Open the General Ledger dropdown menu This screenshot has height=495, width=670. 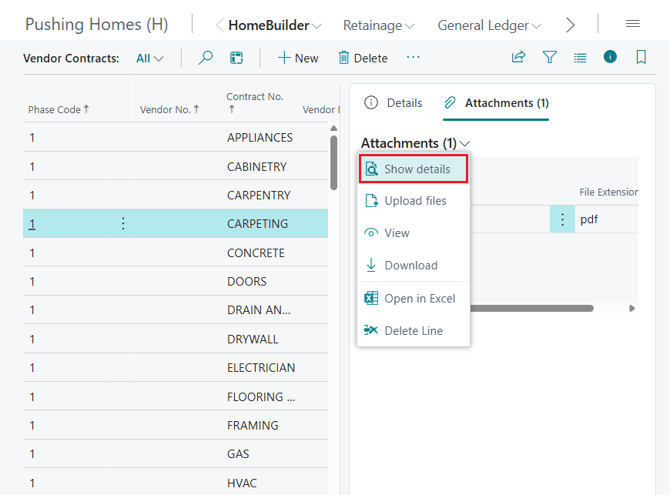(x=489, y=26)
